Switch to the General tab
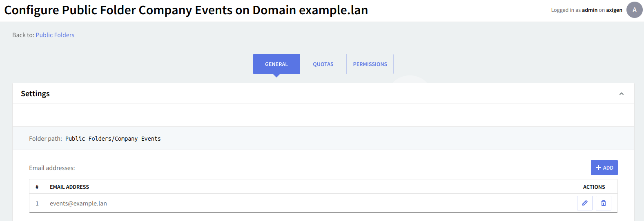 (x=276, y=64)
